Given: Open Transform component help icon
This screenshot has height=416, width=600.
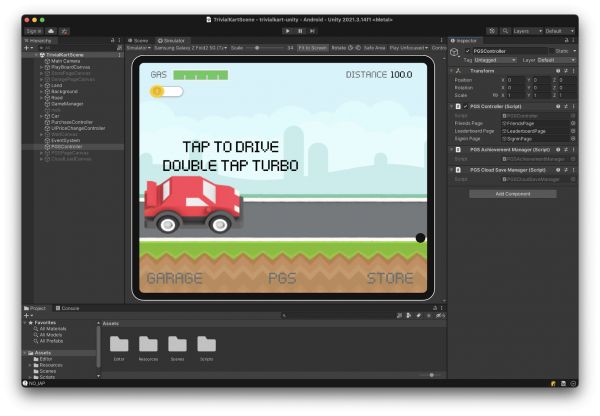Looking at the screenshot, I should [x=558, y=71].
